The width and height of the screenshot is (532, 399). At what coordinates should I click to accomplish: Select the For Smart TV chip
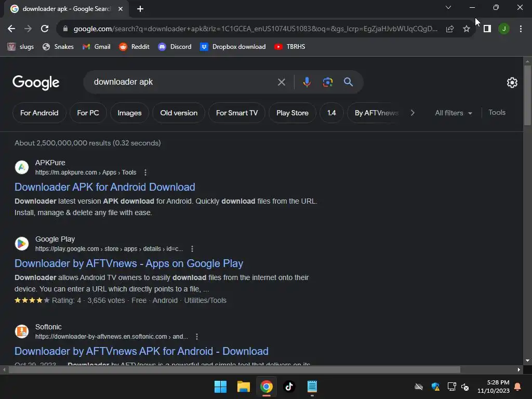click(237, 113)
